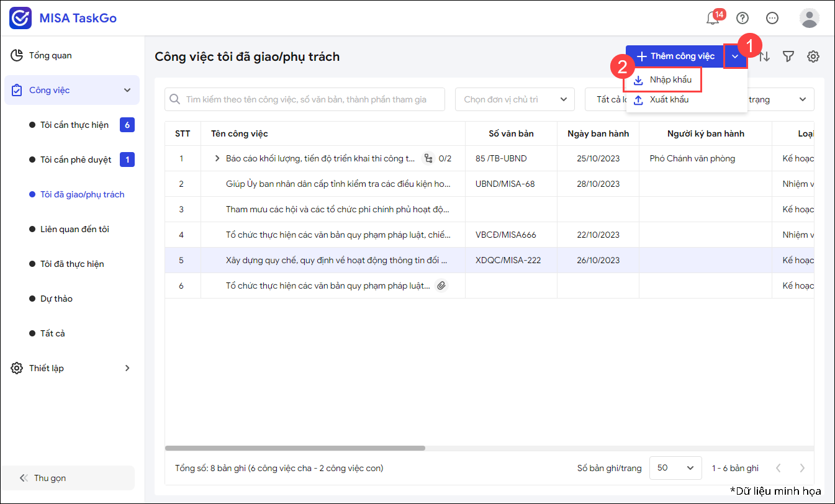The height and width of the screenshot is (504, 835).
Task: Open task Xây dựng quy chế, quy định
Action: (336, 260)
